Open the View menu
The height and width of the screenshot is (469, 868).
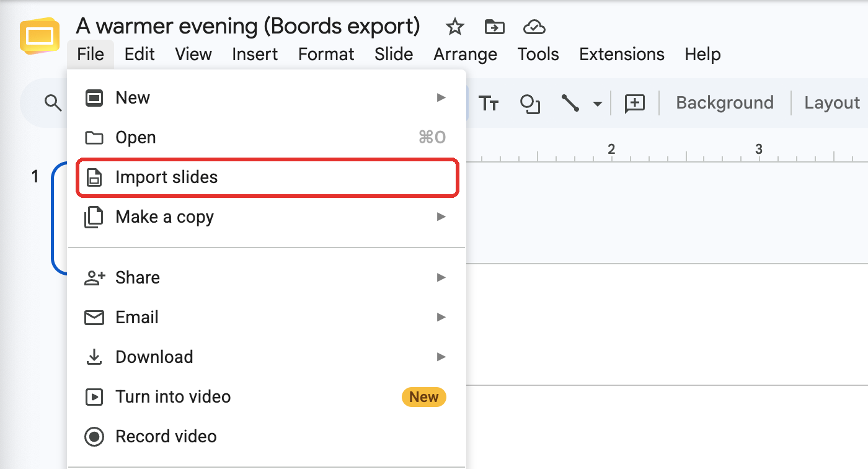pyautogui.click(x=193, y=54)
